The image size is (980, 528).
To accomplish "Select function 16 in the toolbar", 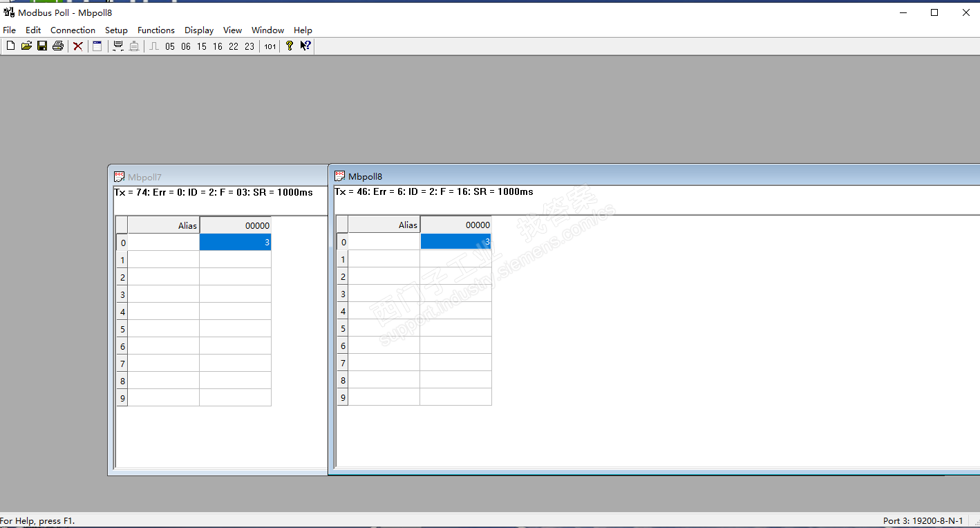I will tap(218, 46).
